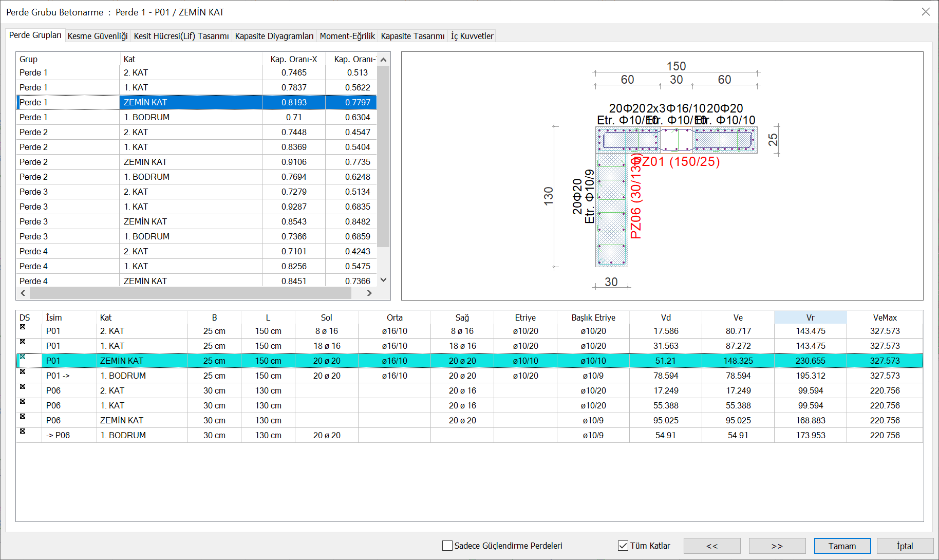Viewport: 939px width, 560px height.
Task: Select the Perde 1 1. BODRUM row
Action: (197, 117)
